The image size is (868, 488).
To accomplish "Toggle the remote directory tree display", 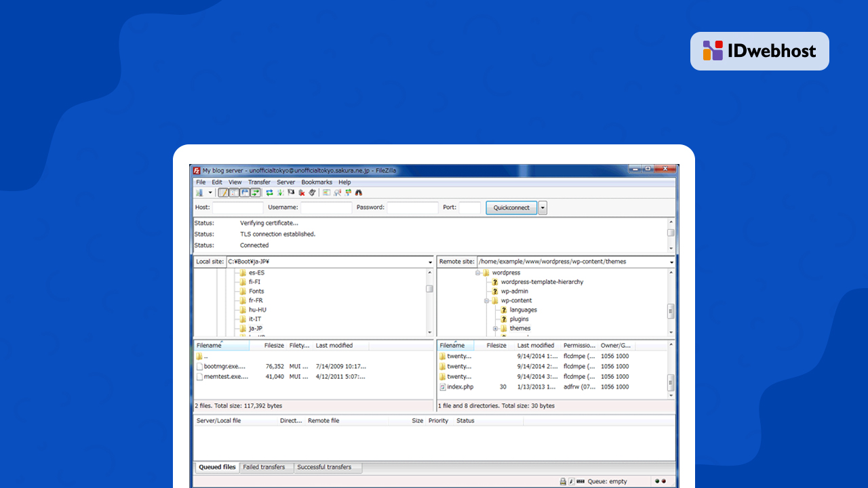I will point(245,192).
